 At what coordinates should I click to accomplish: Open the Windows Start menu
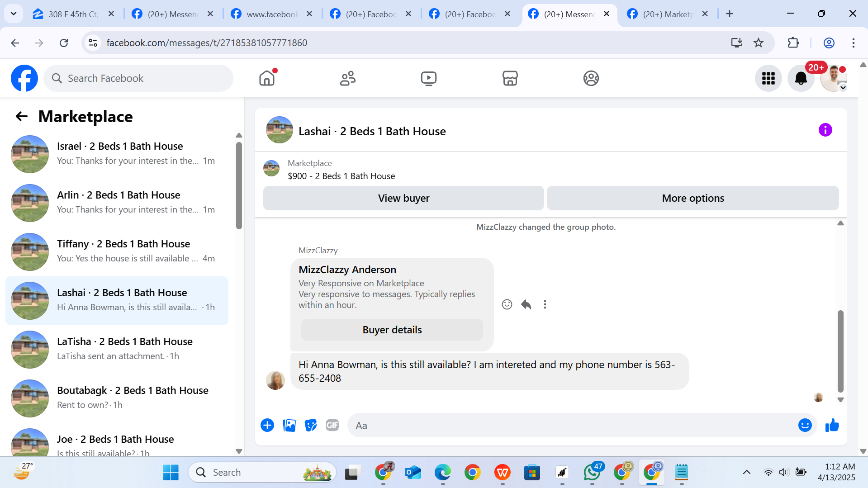coord(171,473)
